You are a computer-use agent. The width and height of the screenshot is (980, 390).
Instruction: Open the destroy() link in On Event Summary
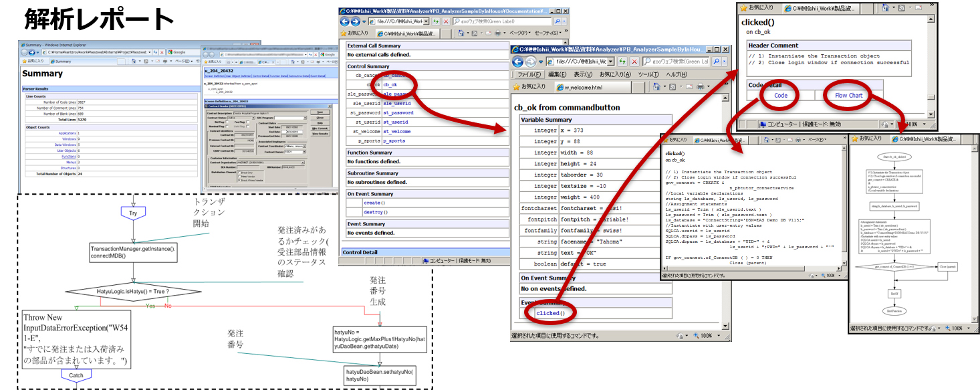376,212
